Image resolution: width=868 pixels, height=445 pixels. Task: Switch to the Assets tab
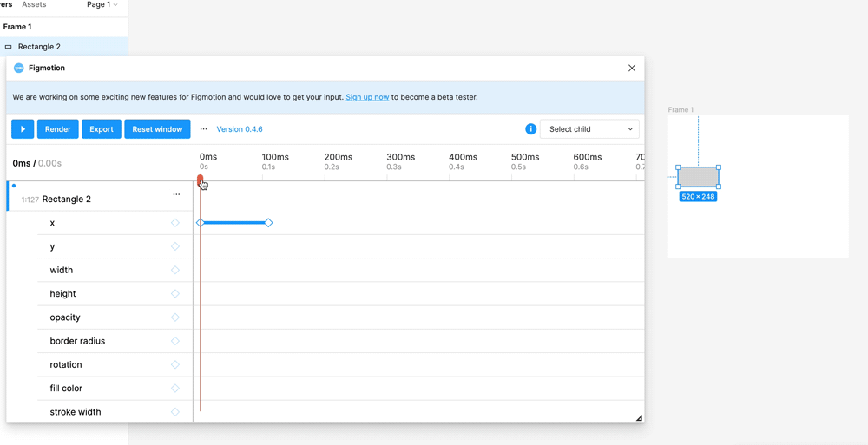click(34, 4)
